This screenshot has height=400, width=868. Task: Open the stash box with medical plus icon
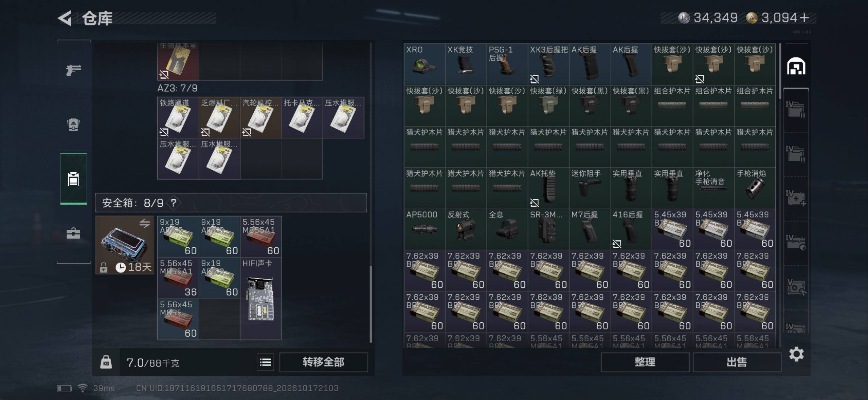pyautogui.click(x=796, y=198)
